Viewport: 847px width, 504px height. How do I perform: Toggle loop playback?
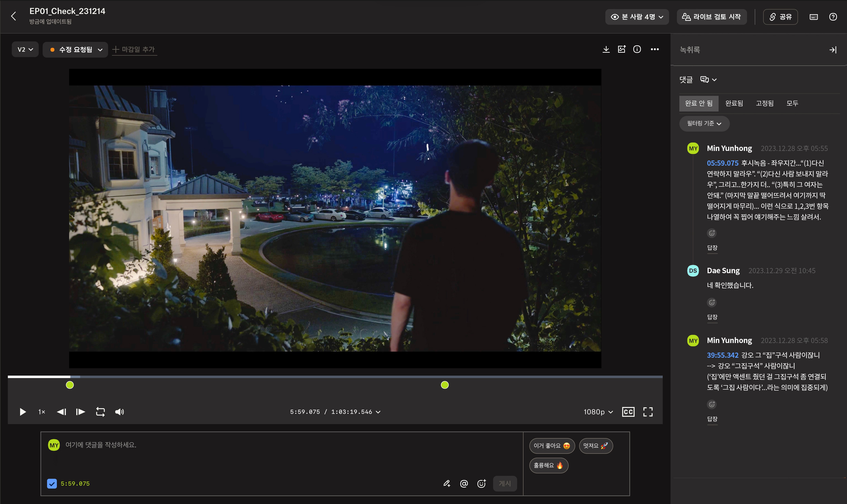tap(100, 412)
